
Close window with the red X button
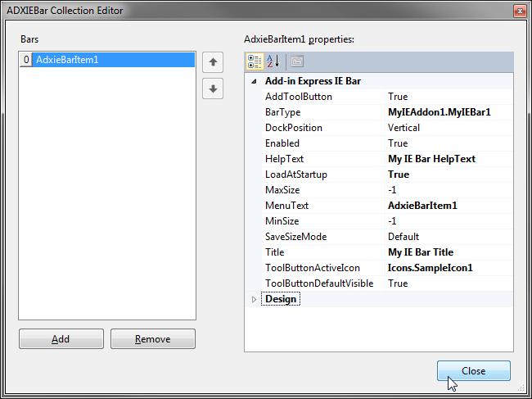[520, 11]
